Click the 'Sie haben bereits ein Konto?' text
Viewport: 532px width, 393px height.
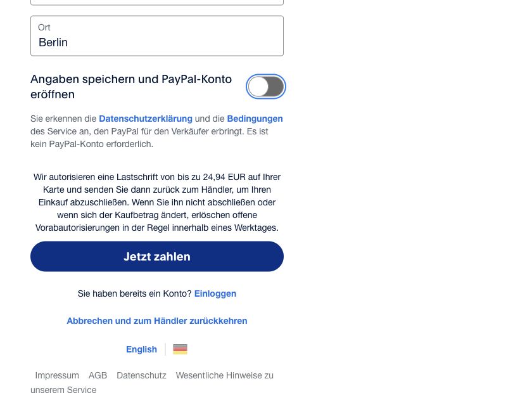134,293
